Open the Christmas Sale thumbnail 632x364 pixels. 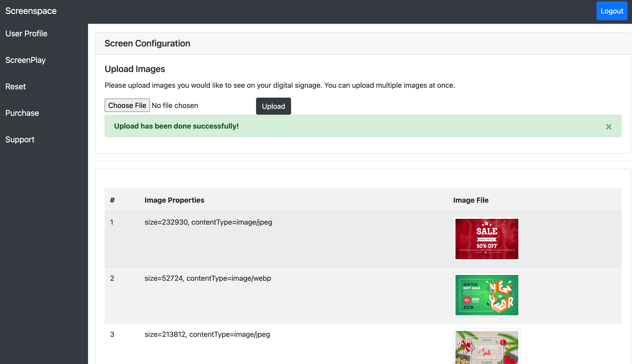[x=486, y=347]
